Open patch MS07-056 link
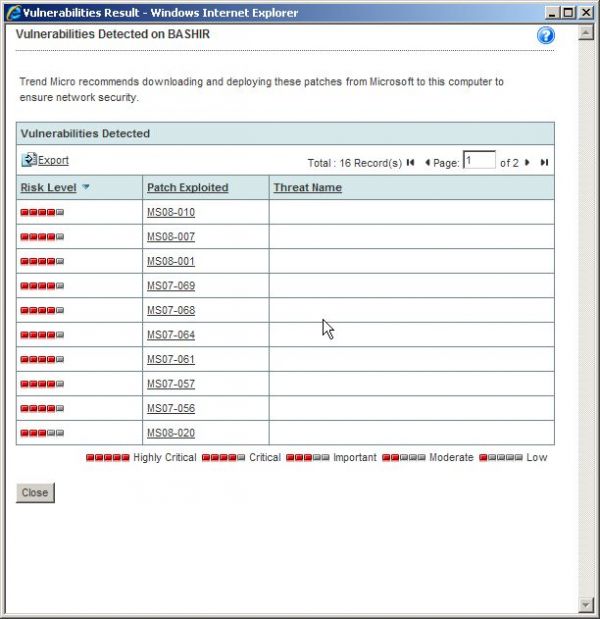600x619 pixels. [171, 408]
